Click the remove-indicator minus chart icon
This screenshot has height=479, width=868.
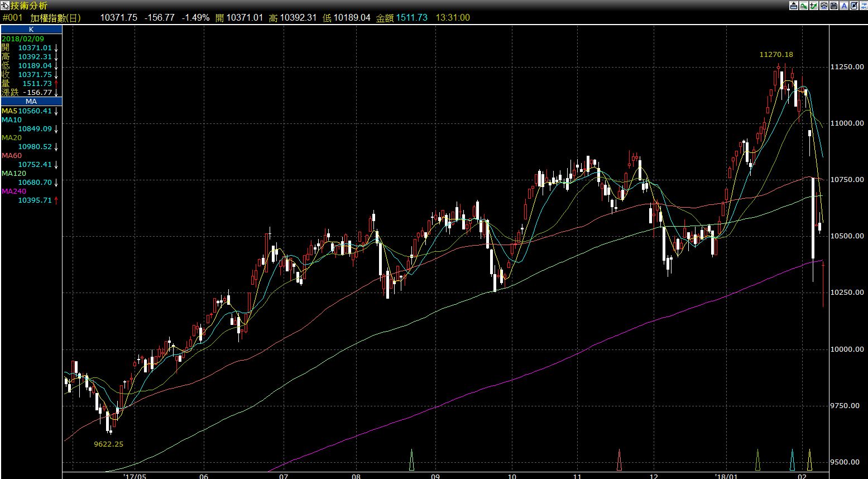pos(804,6)
